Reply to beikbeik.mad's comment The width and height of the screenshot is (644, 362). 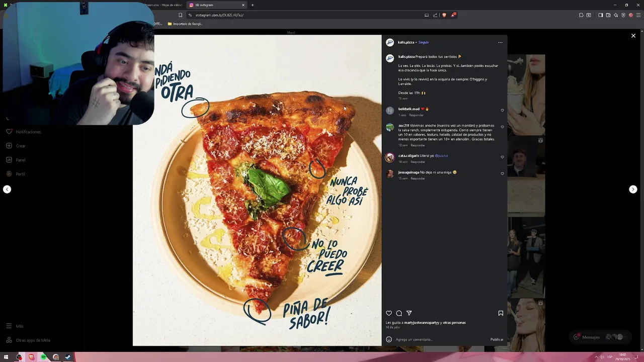click(416, 115)
